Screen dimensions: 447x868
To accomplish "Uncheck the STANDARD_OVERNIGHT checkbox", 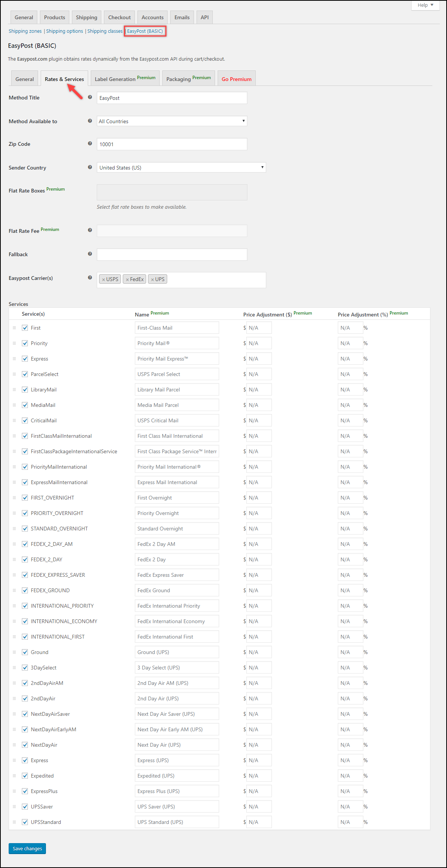I will [x=25, y=529].
